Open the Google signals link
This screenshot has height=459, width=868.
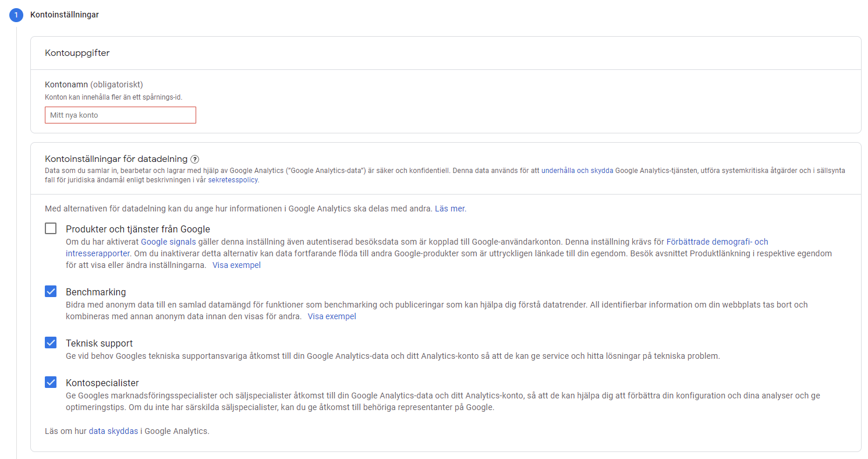168,242
